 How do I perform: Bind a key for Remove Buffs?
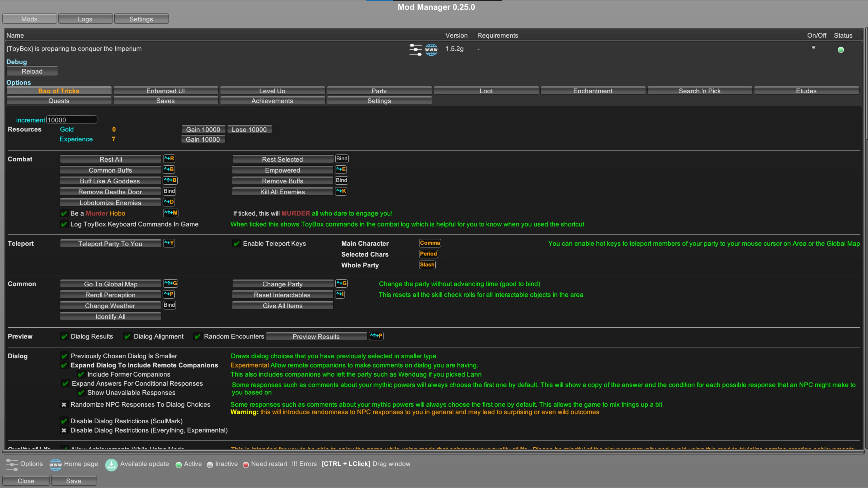[x=342, y=180]
